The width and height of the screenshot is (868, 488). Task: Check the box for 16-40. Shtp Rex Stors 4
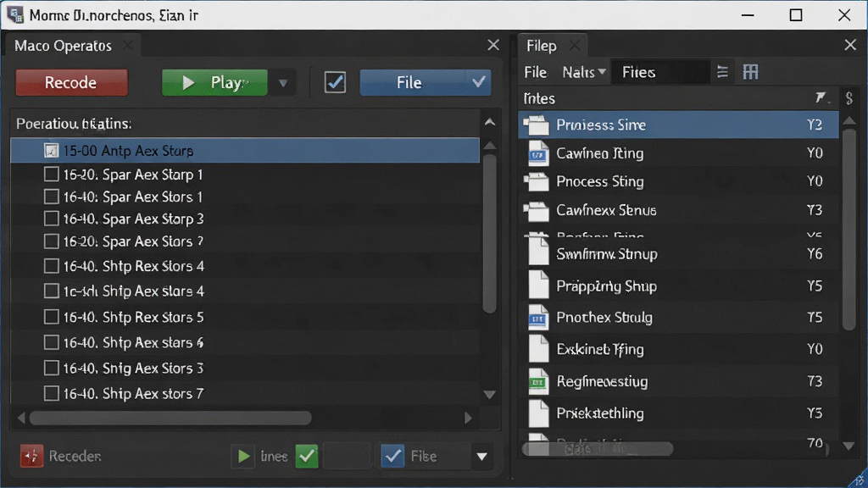click(x=51, y=266)
